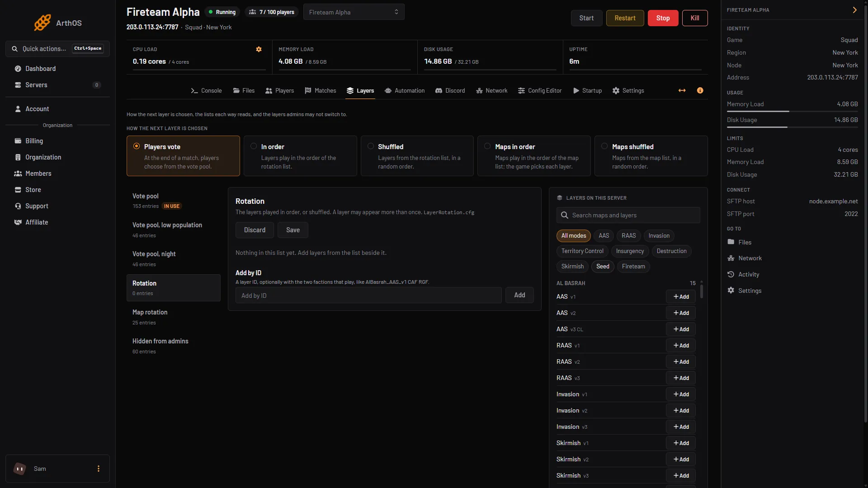Viewport: 868px width, 488px height.
Task: Switch to the Console tab
Action: pos(206,91)
